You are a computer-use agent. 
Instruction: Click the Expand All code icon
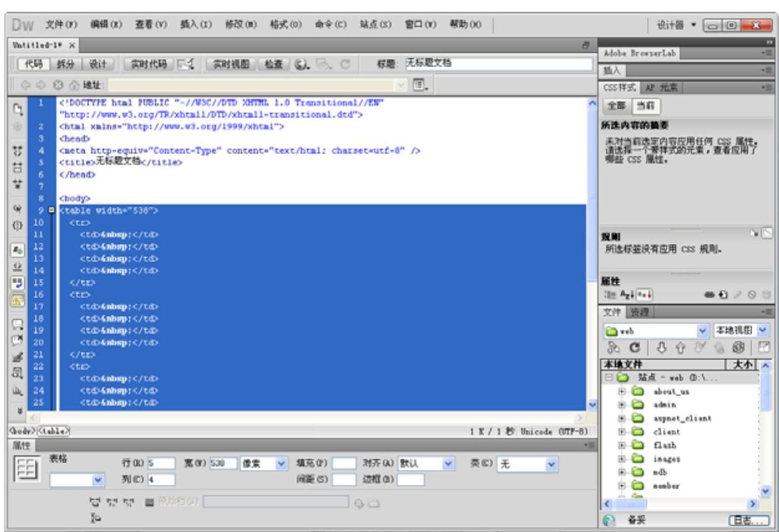[x=17, y=184]
